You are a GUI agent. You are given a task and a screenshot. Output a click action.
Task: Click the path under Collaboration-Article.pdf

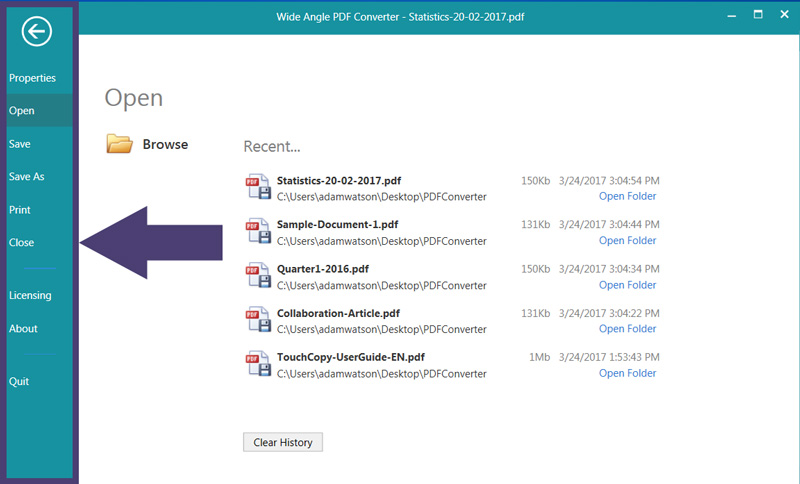click(x=382, y=329)
